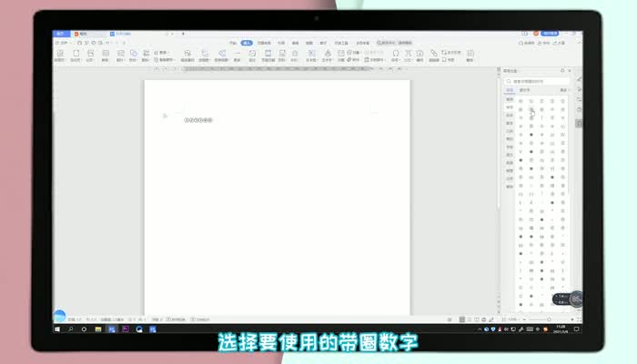Viewport: 637px width, 364px height.
Task: Click the 协作 collaborate button
Action: point(544,43)
